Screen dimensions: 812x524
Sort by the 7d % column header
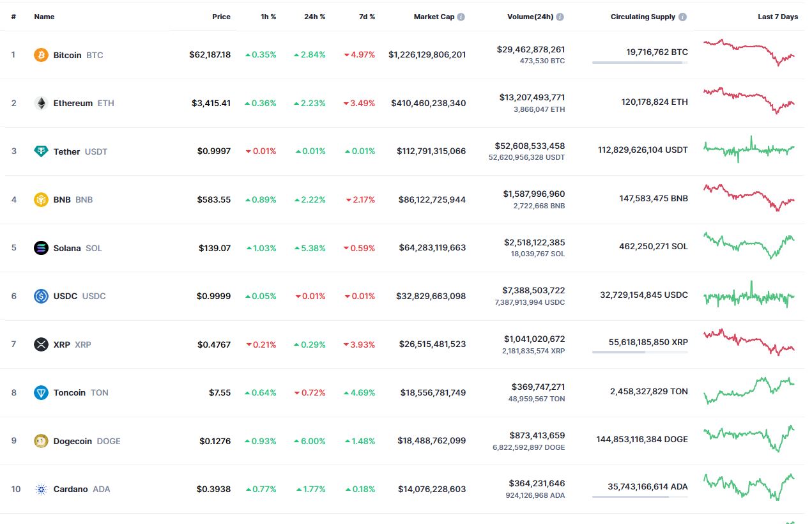pos(367,17)
